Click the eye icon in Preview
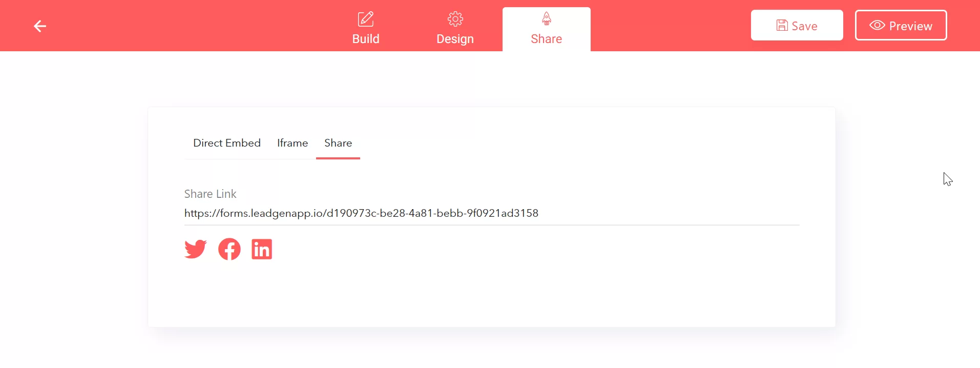980x368 pixels. tap(877, 26)
